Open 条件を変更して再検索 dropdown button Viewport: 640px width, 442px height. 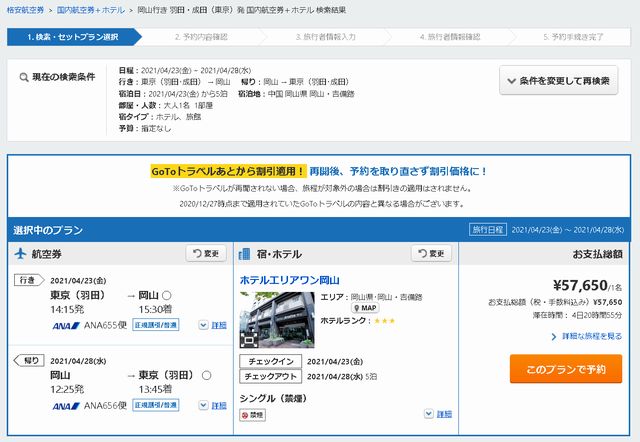[x=559, y=80]
